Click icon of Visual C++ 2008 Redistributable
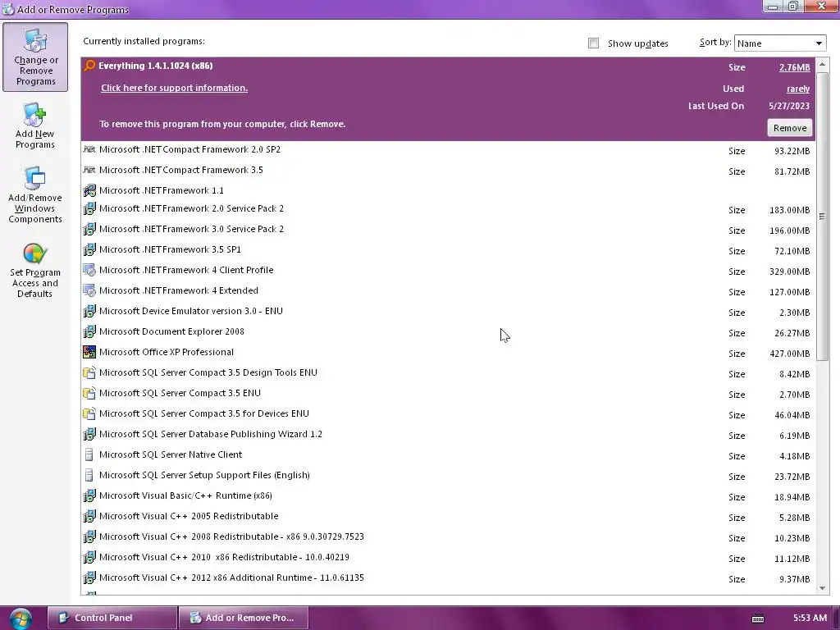This screenshot has height=630, width=840. point(89,536)
